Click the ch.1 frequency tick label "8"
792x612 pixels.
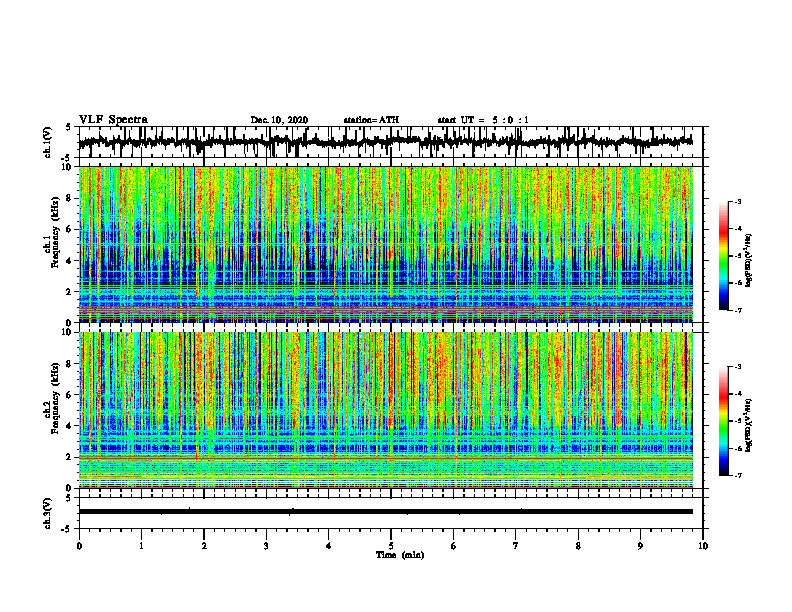[x=70, y=198]
